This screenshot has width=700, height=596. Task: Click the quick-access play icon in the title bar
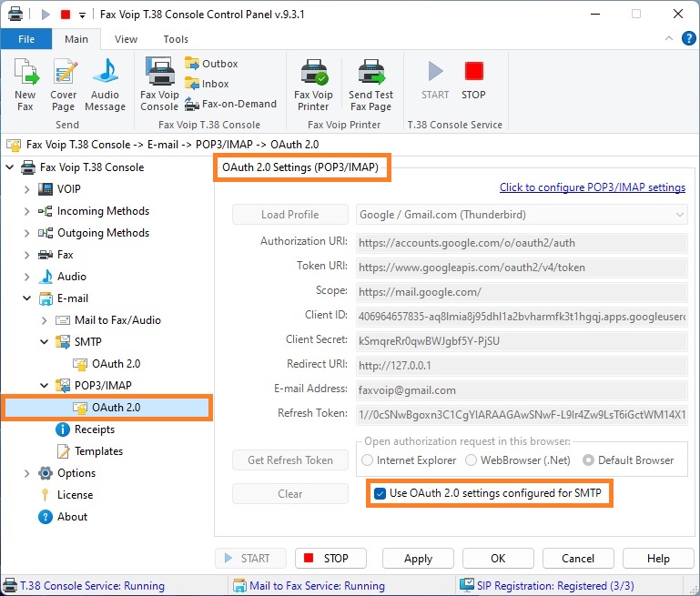(x=46, y=15)
